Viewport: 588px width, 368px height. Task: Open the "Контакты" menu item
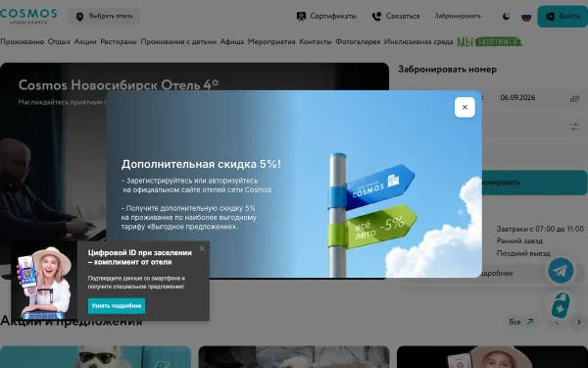click(316, 41)
